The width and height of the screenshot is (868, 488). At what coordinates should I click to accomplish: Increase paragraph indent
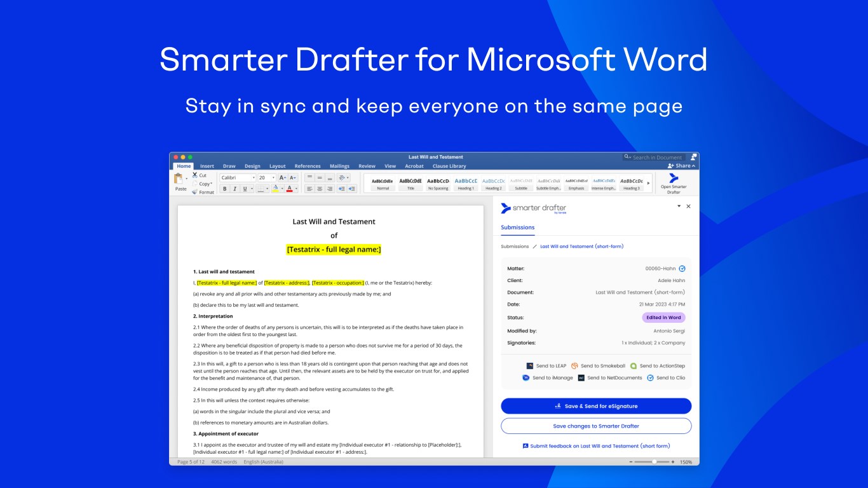tap(351, 189)
